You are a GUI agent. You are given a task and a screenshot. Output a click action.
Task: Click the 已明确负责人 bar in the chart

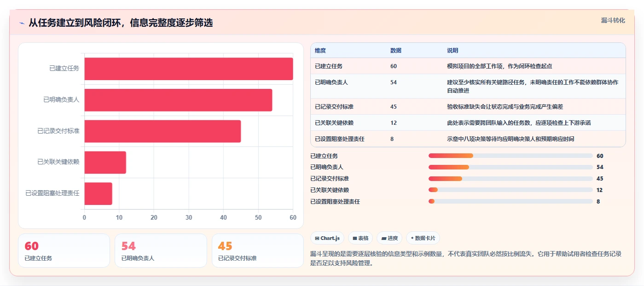[x=178, y=100]
